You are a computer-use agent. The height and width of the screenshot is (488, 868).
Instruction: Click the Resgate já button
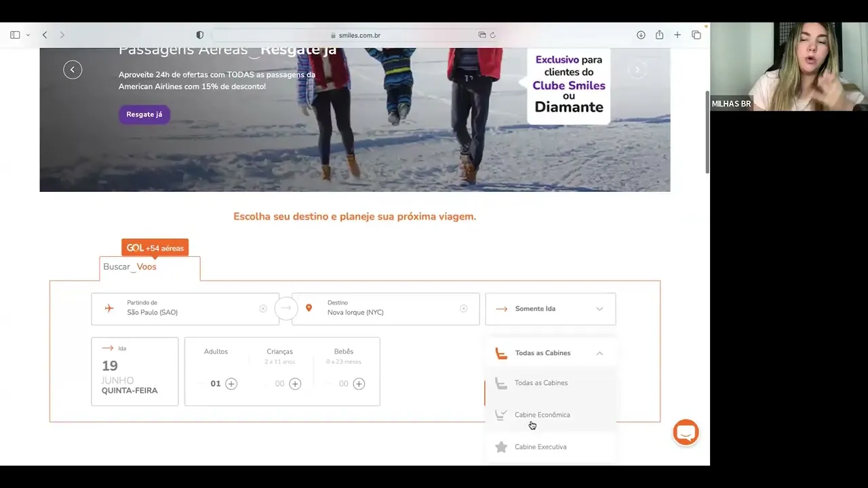click(x=144, y=115)
